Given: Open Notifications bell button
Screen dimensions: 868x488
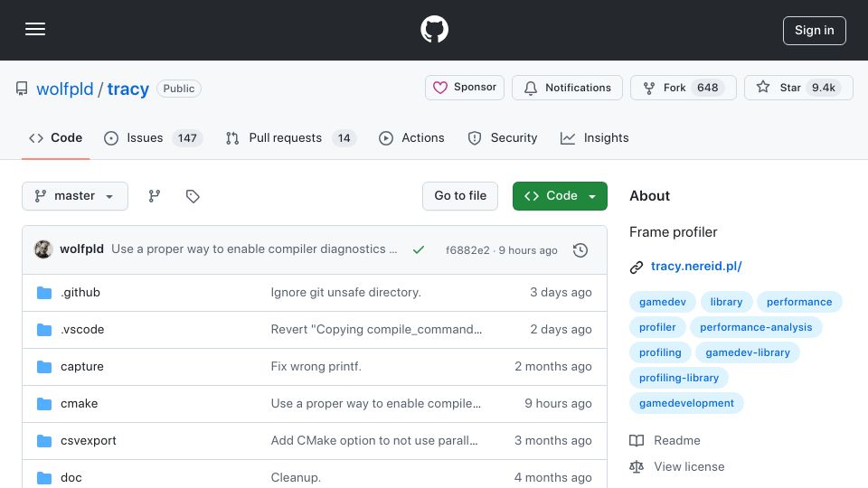Looking at the screenshot, I should (567, 88).
